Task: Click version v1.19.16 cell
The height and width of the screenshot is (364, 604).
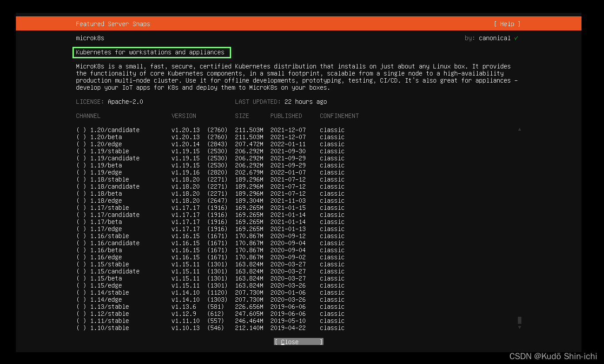Action: [x=186, y=172]
